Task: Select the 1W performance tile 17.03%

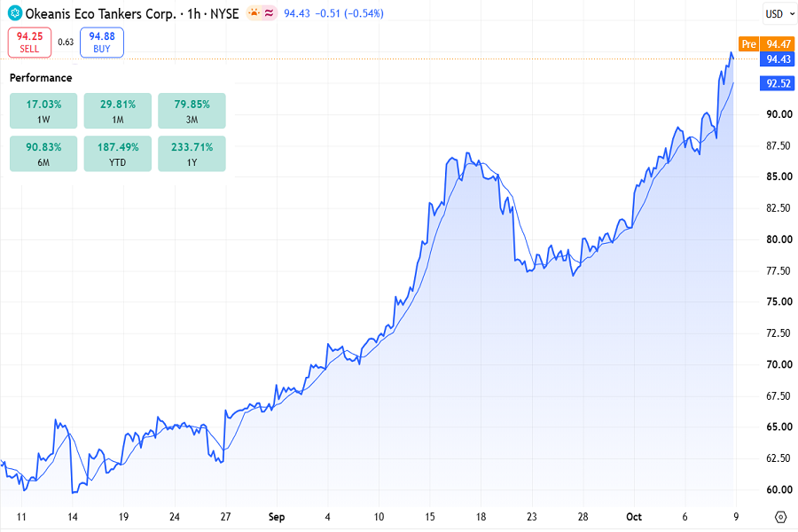Action: point(43,111)
